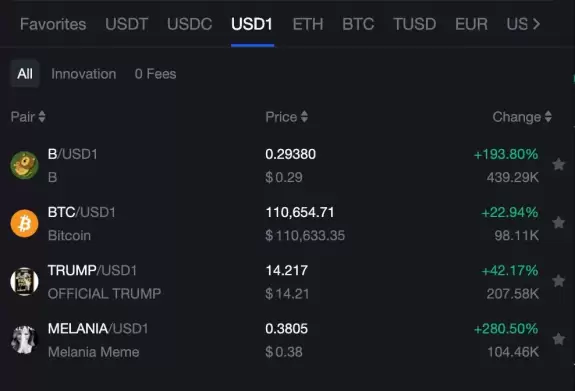Select the All filter chip

[x=25, y=74]
